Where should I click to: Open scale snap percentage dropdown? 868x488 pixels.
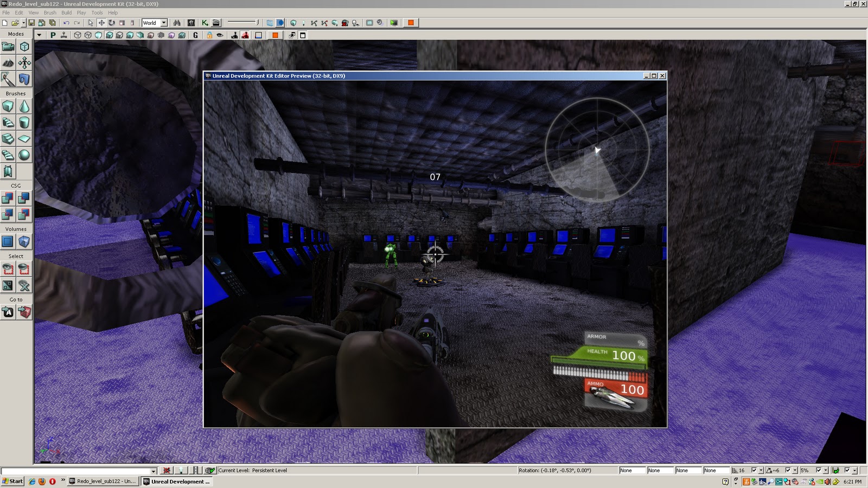click(826, 470)
